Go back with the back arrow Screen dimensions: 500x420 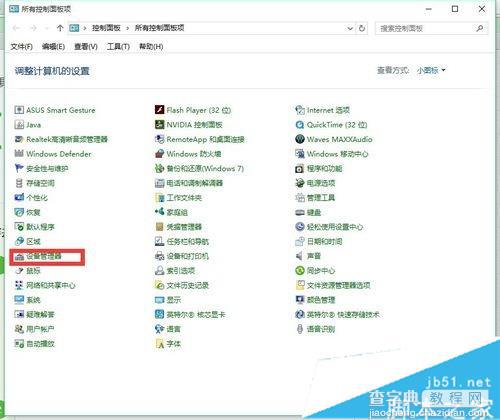(x=16, y=28)
